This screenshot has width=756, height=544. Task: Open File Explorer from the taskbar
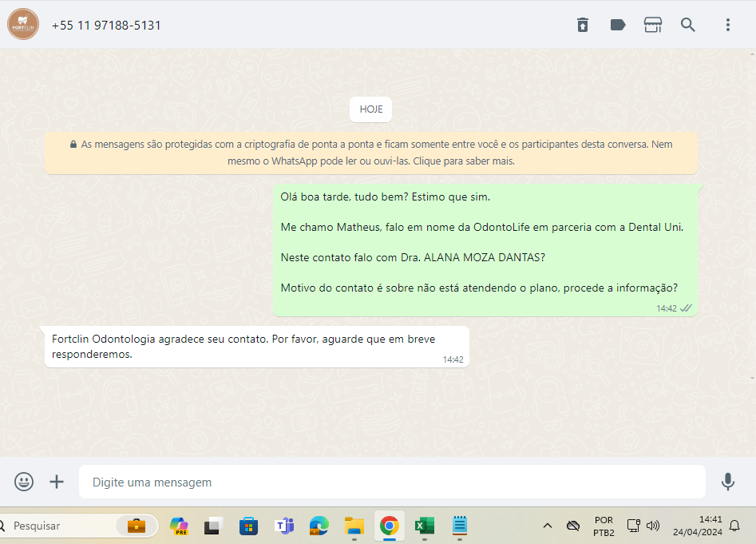(354, 526)
